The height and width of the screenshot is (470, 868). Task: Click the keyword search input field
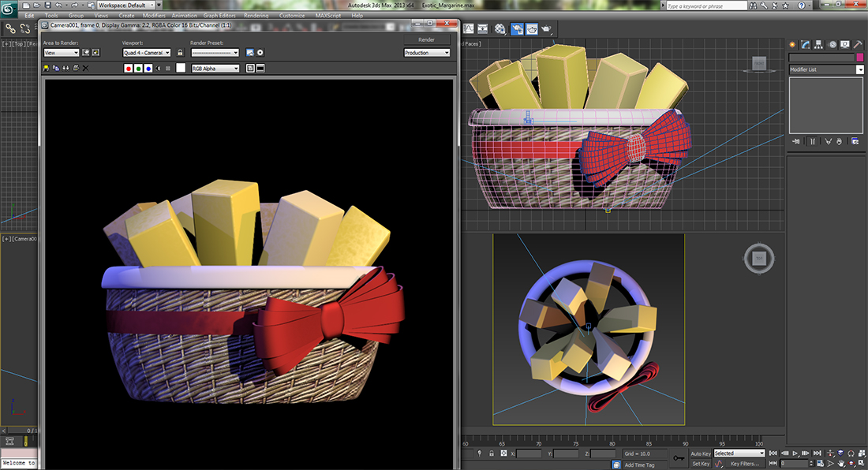705,6
